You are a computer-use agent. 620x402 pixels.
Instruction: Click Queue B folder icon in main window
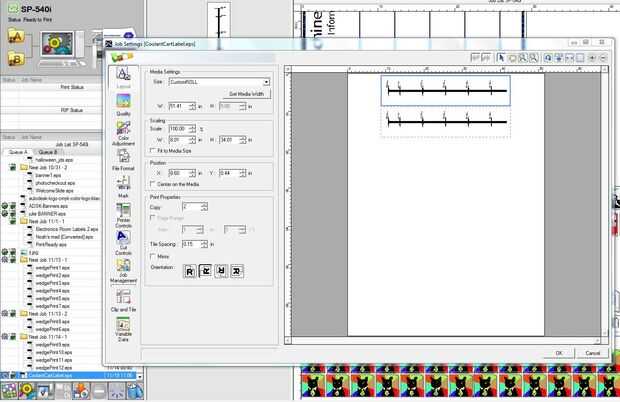coord(16,58)
